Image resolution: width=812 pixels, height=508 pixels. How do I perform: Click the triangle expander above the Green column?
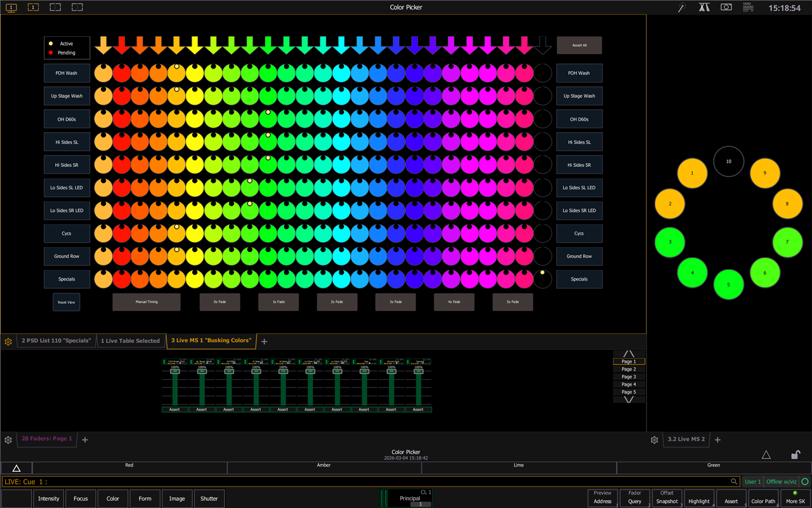[766, 455]
